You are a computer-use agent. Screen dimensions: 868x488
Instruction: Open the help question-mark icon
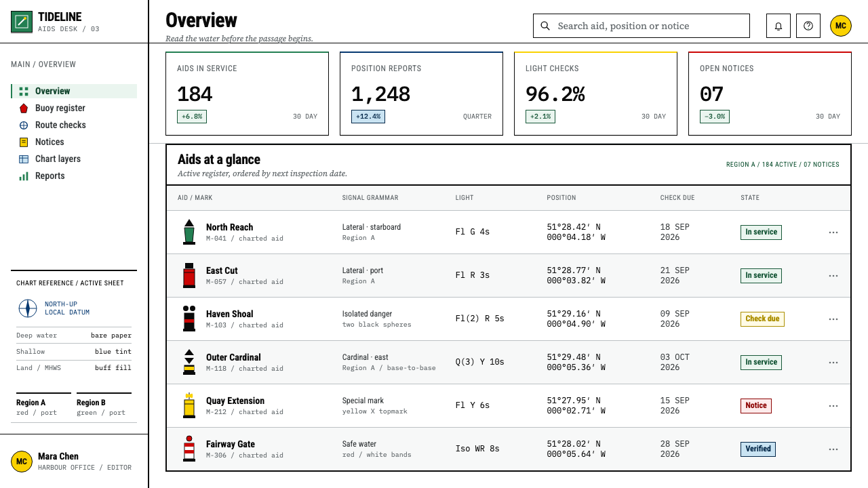click(808, 26)
